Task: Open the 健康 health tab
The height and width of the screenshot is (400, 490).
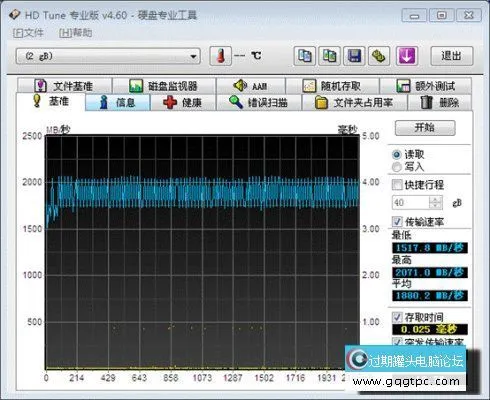Action: (x=183, y=102)
